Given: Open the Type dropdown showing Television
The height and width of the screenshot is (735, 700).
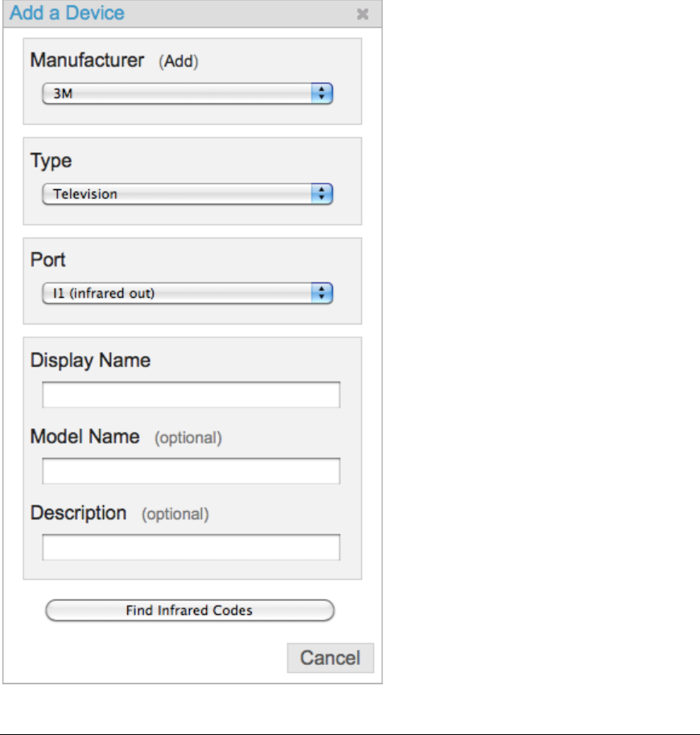Looking at the screenshot, I should coord(187,193).
